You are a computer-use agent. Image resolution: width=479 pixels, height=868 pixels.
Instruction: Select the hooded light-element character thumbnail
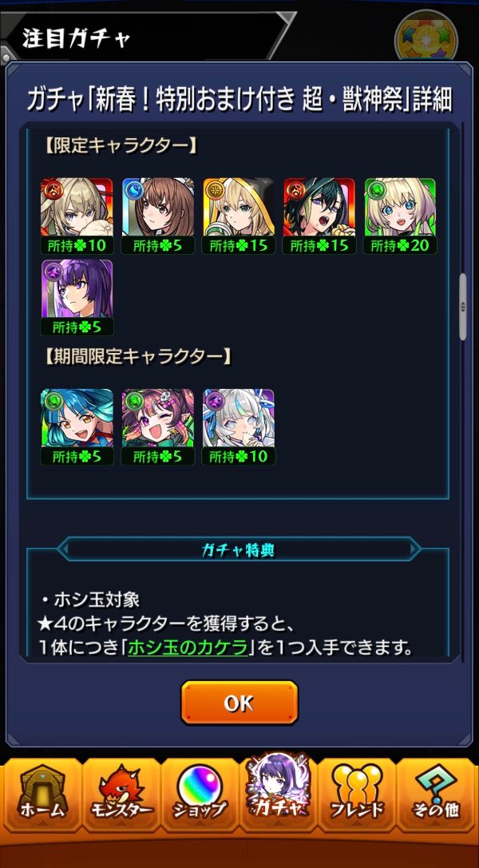(239, 216)
